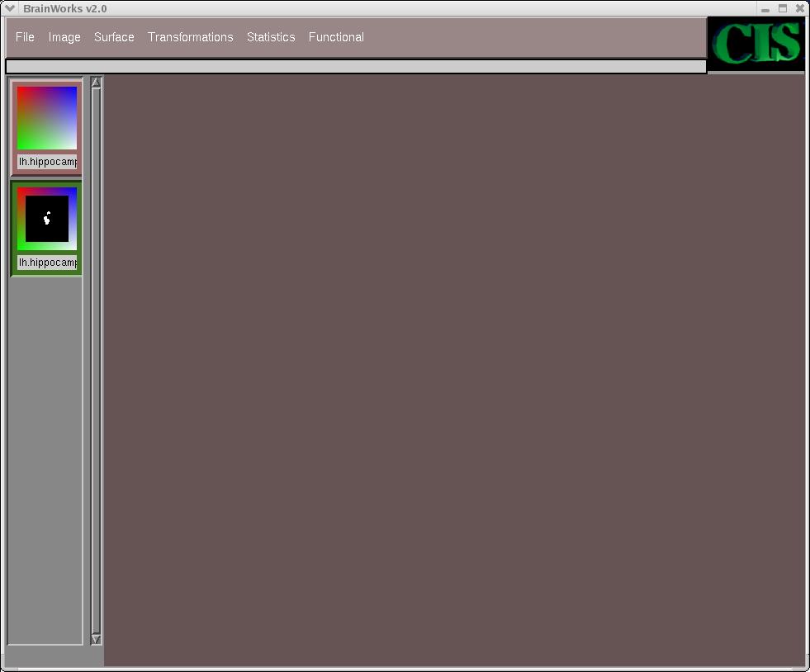
Task: Click the thumbnail list vertical scrollbar track
Action: click(x=96, y=361)
